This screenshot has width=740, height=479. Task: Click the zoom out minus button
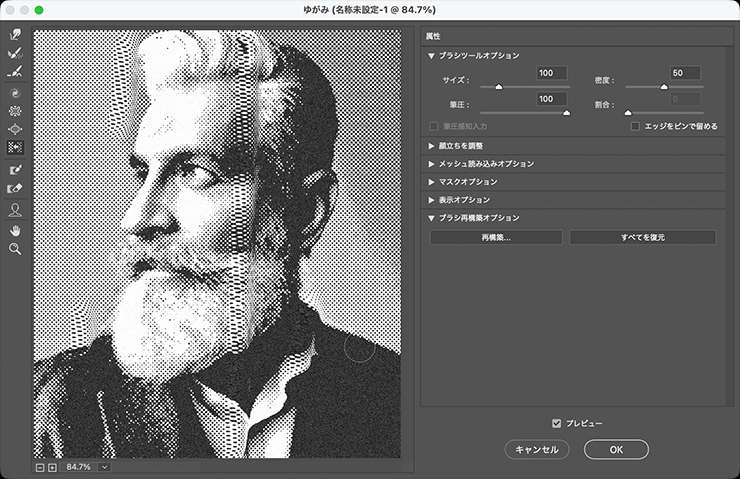pyautogui.click(x=40, y=467)
